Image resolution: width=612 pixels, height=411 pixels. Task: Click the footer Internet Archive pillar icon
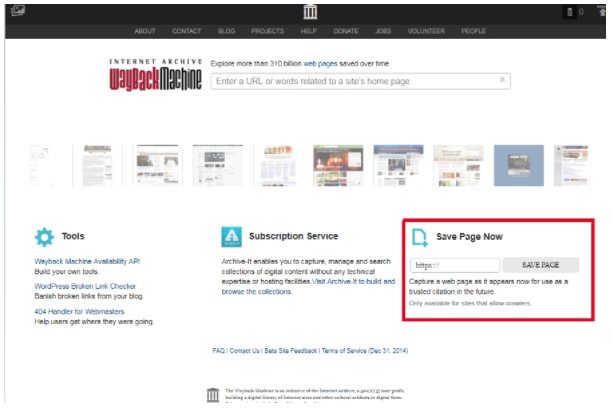point(213,395)
